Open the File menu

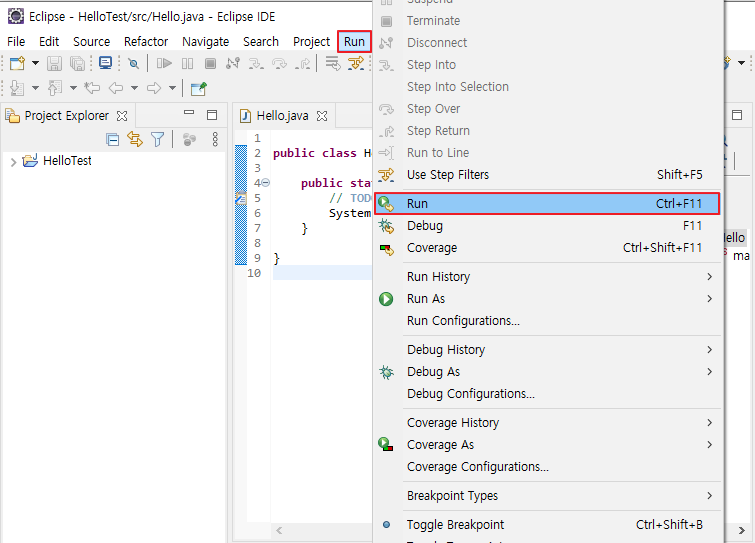tap(16, 42)
